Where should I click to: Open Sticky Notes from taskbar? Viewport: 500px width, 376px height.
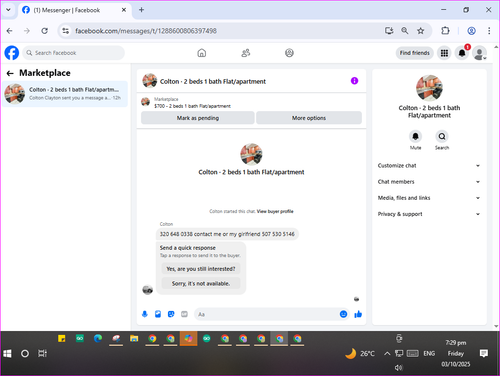[x=62, y=339]
